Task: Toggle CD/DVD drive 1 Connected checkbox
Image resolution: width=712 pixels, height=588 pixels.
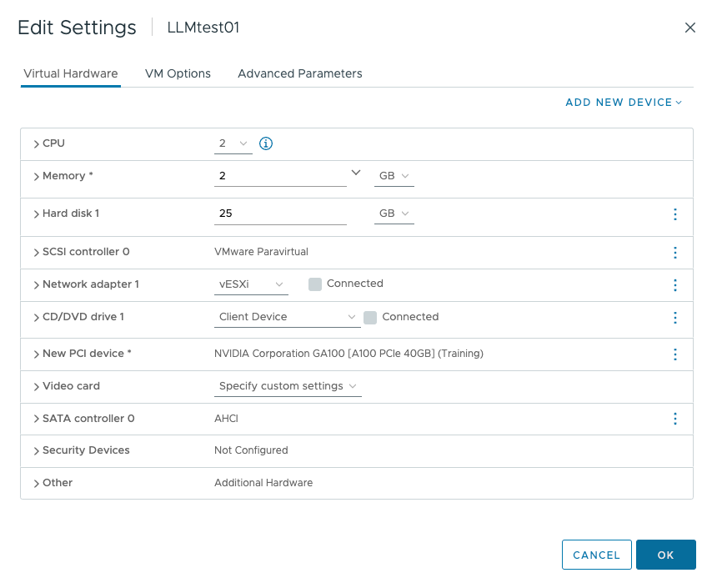Action: tap(370, 317)
